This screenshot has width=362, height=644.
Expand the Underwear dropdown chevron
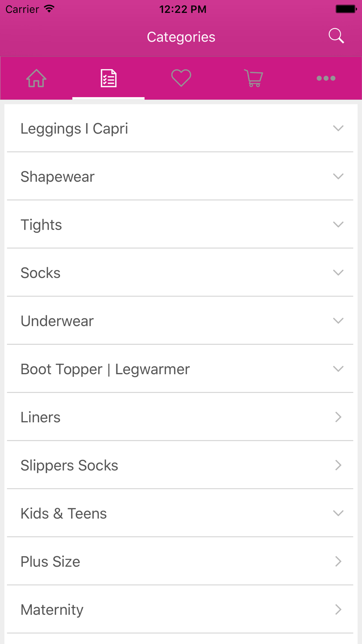click(338, 321)
